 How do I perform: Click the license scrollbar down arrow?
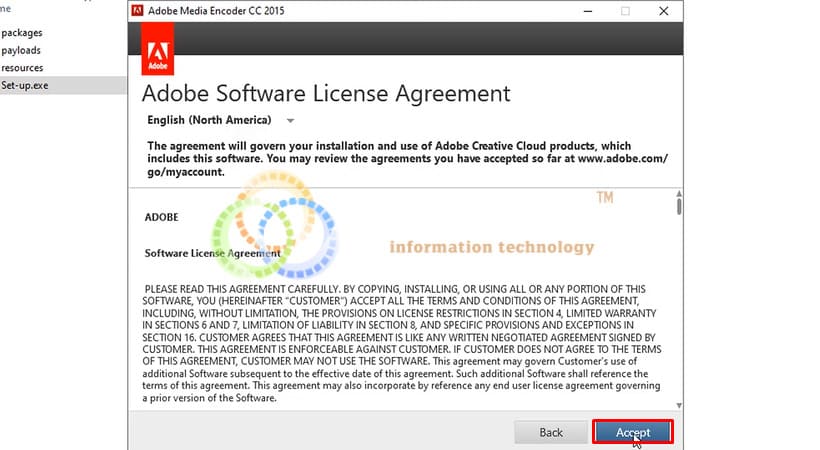679,406
